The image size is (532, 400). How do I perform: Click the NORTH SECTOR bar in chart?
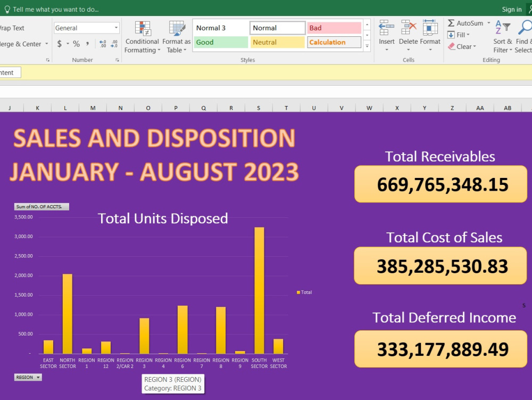68,314
